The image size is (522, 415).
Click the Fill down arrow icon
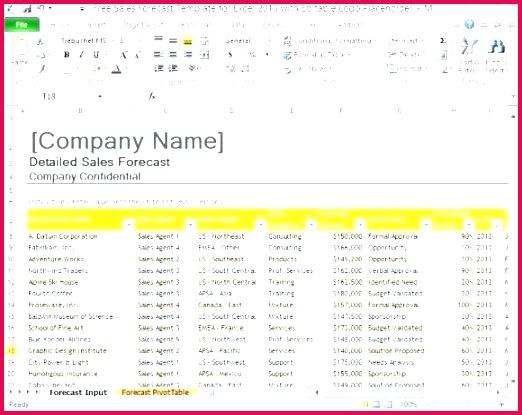[x=443, y=55]
